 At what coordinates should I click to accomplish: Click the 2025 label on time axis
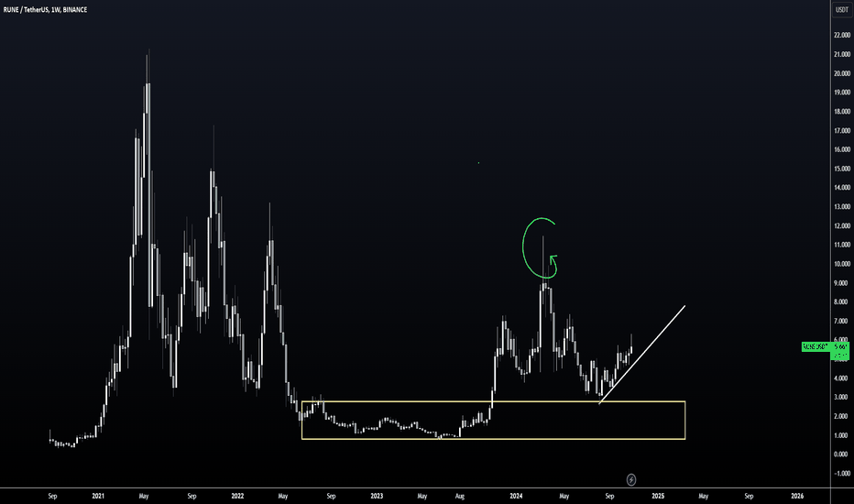coord(658,496)
